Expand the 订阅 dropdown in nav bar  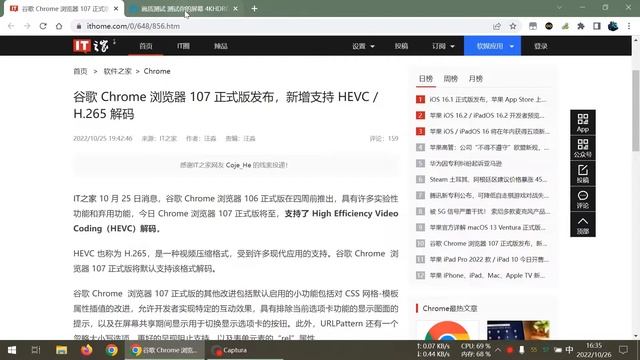pyautogui.click(x=443, y=46)
